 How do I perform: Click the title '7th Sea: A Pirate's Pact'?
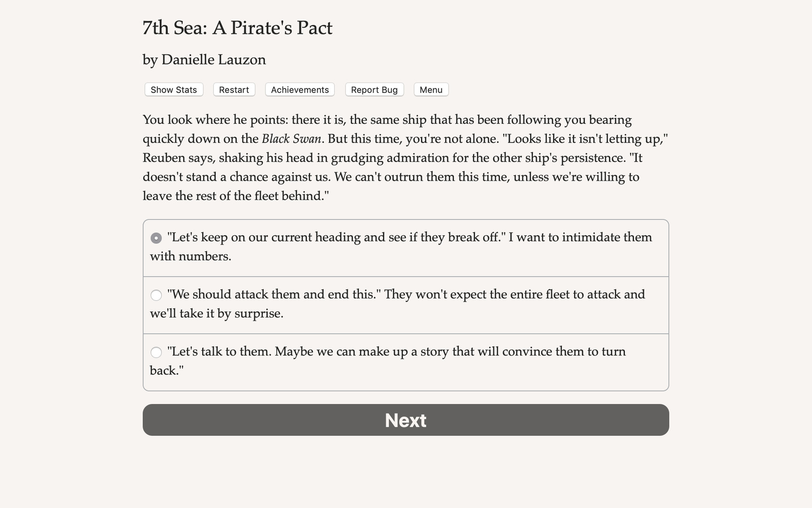pos(237,28)
